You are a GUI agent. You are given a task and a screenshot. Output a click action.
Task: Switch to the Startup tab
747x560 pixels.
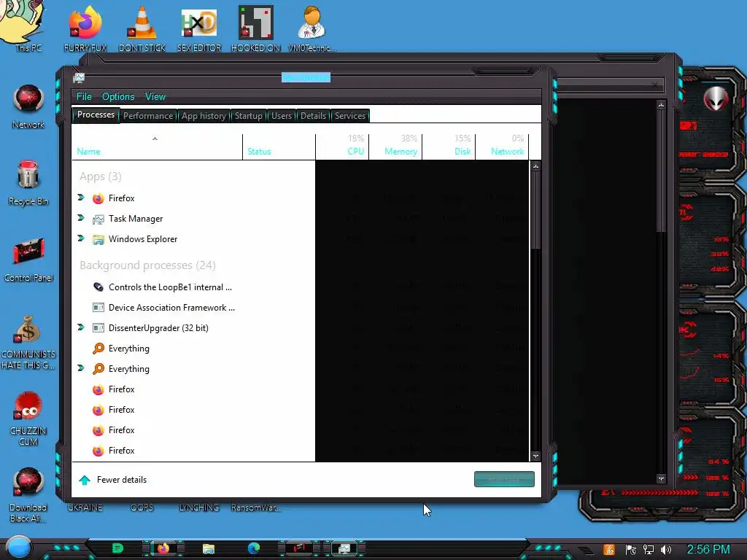[x=248, y=116]
